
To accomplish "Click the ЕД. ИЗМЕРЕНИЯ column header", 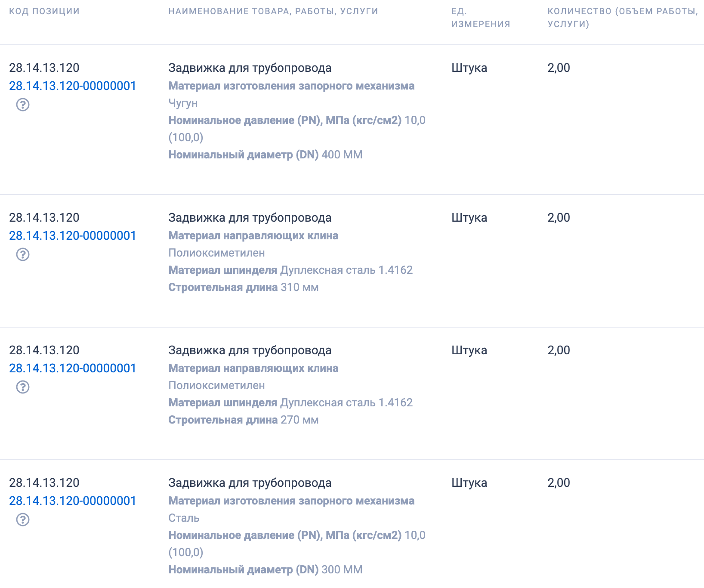I will tap(480, 18).
